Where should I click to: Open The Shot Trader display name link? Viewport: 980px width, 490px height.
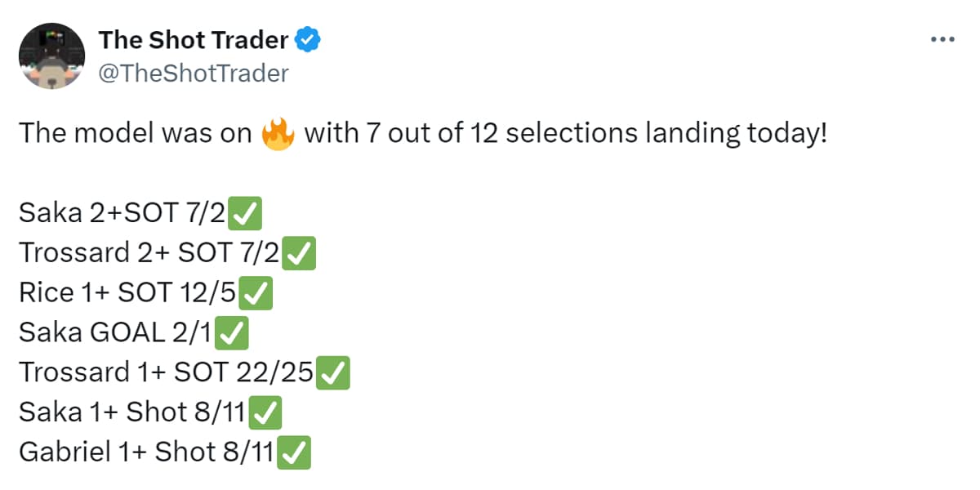[x=193, y=39]
